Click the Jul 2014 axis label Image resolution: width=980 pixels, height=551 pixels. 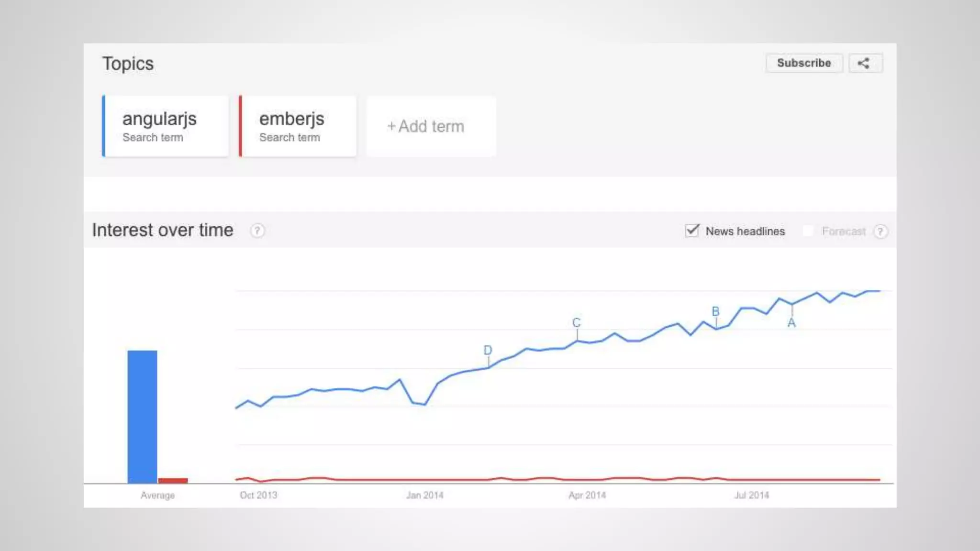(x=752, y=496)
